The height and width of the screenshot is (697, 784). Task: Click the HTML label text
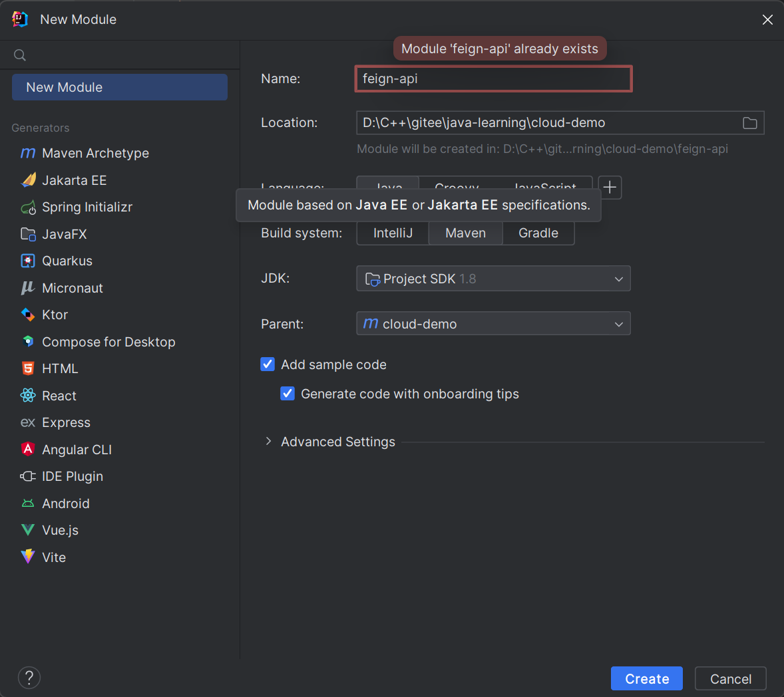pos(60,368)
